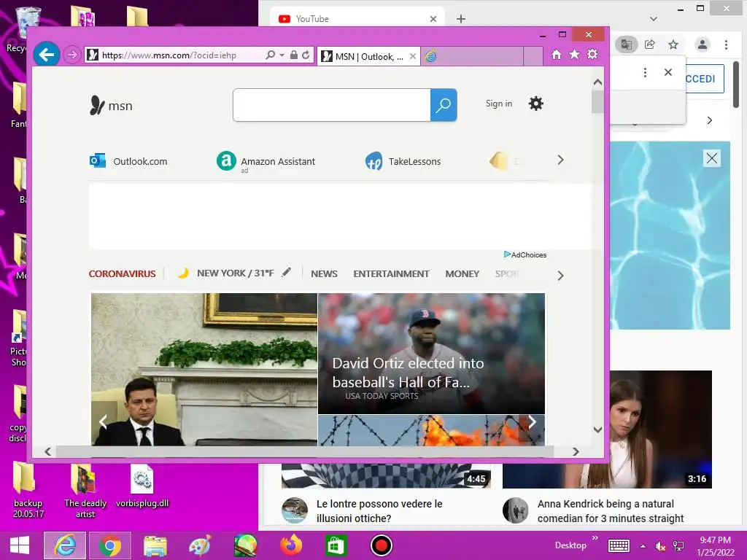Close the MSN | Outlook tab
The image size is (747, 560).
click(413, 57)
